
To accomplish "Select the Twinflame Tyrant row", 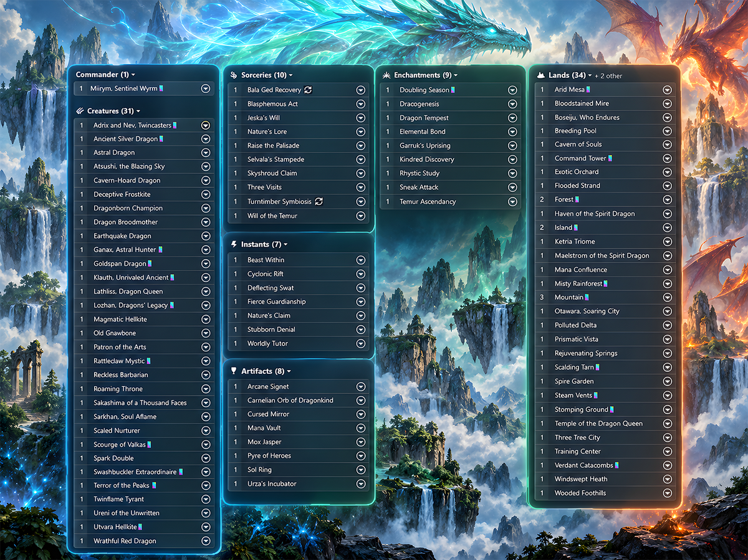I will click(x=144, y=500).
